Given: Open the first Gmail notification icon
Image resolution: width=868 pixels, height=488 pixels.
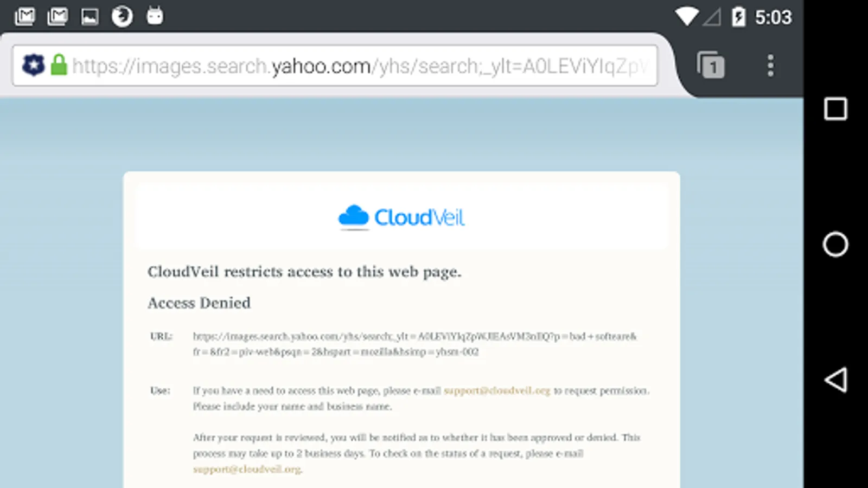Looking at the screenshot, I should pyautogui.click(x=25, y=16).
